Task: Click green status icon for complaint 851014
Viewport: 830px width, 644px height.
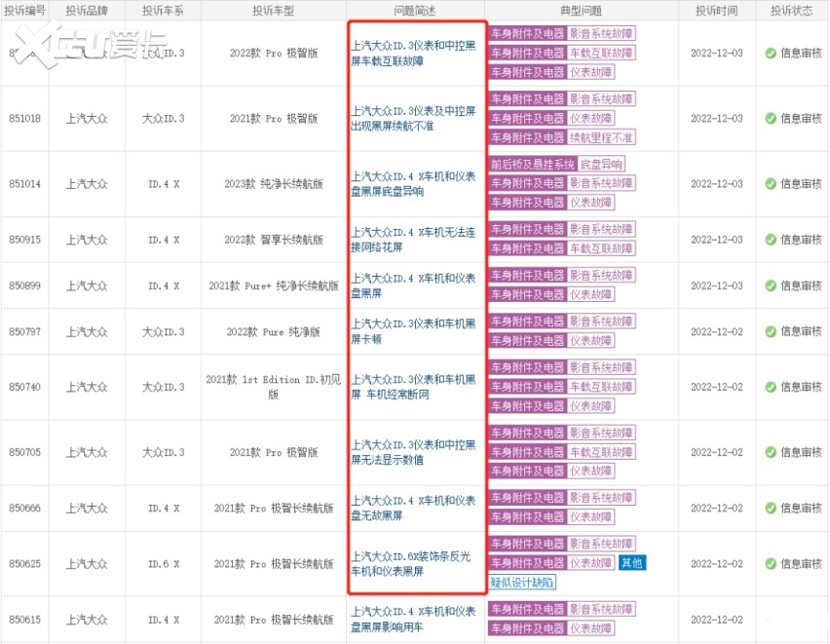Action: click(771, 184)
